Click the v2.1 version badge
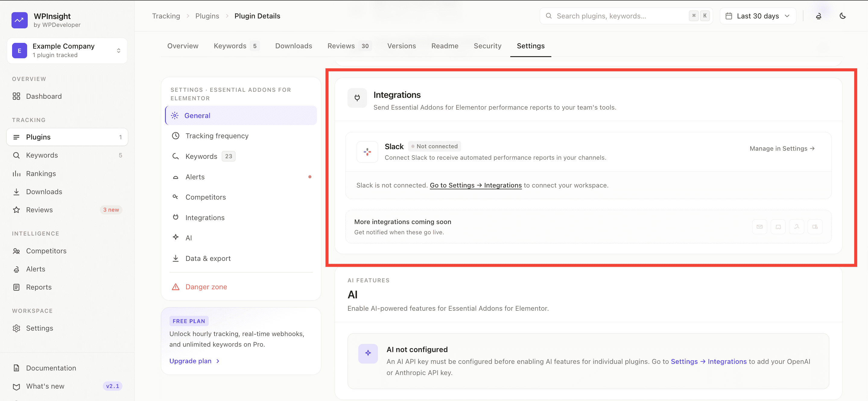 tap(112, 386)
